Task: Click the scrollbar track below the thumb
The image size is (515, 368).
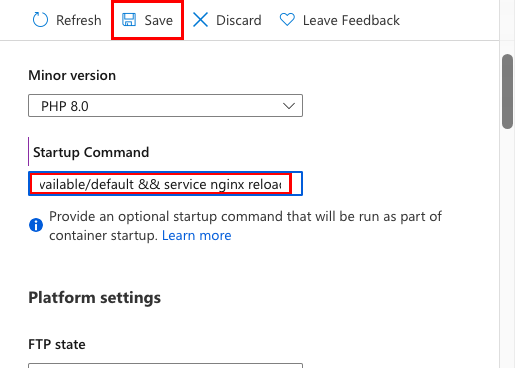Action: 507,248
